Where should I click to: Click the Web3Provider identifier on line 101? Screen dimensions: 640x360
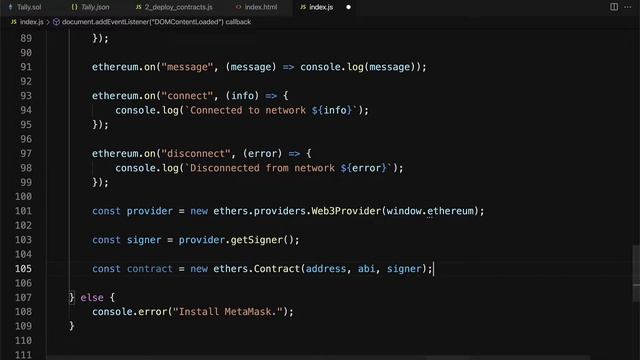[x=346, y=211]
